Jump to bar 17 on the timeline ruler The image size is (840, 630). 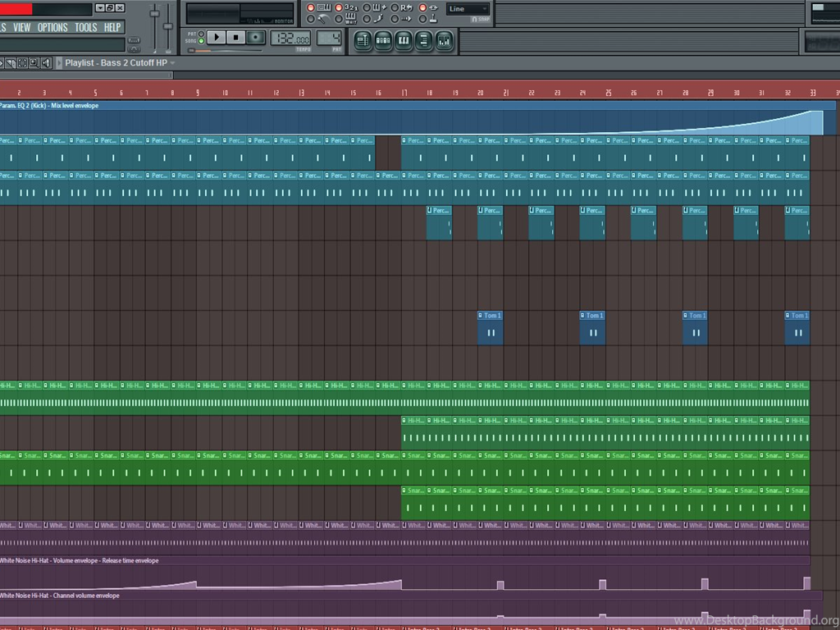click(x=404, y=93)
